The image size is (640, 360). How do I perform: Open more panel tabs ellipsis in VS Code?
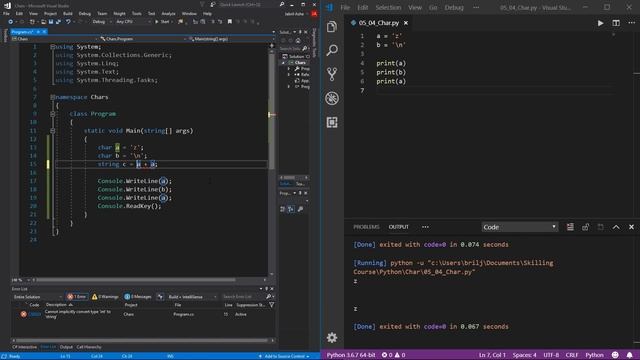coord(425,227)
